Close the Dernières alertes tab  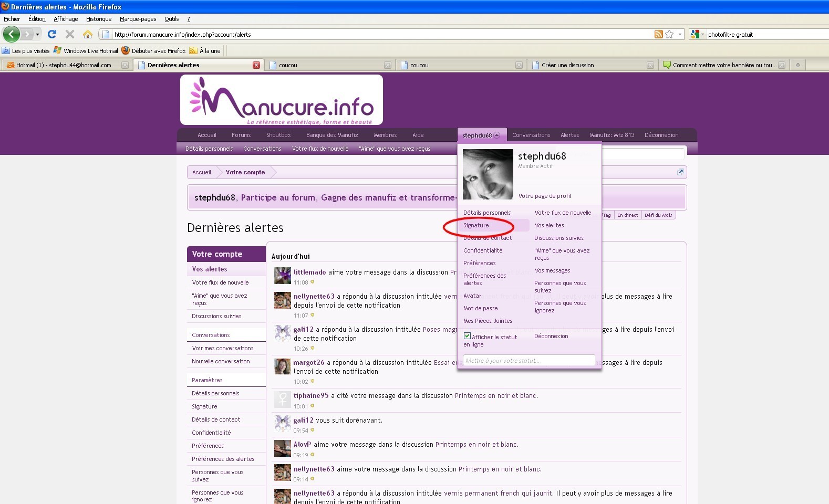pyautogui.click(x=256, y=65)
